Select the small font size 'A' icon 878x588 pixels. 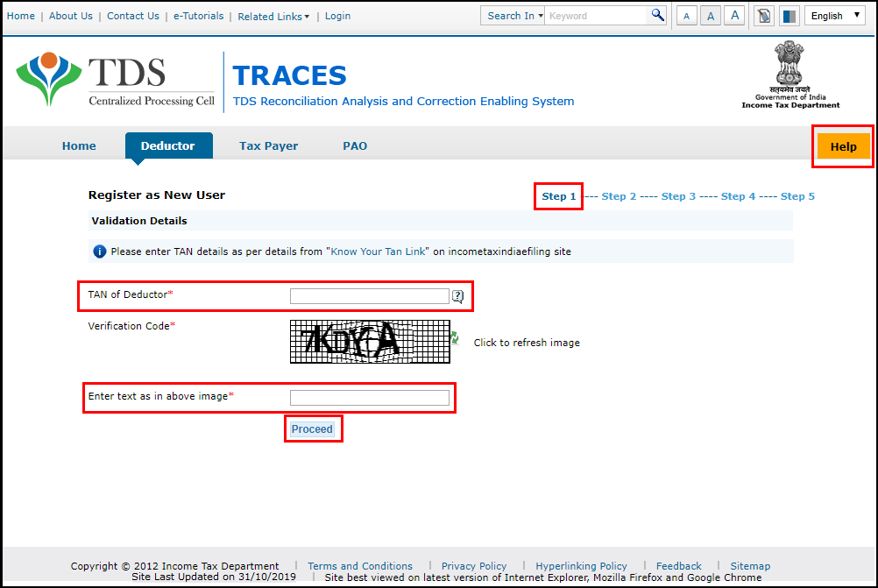(x=686, y=15)
